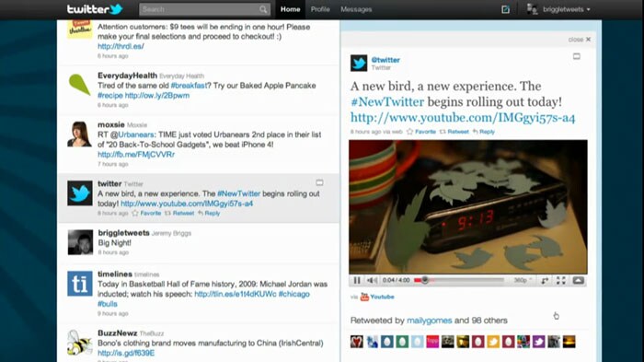The height and width of the screenshot is (362, 644).
Task: Reply to the tweet in detail pane
Action: 483,132
